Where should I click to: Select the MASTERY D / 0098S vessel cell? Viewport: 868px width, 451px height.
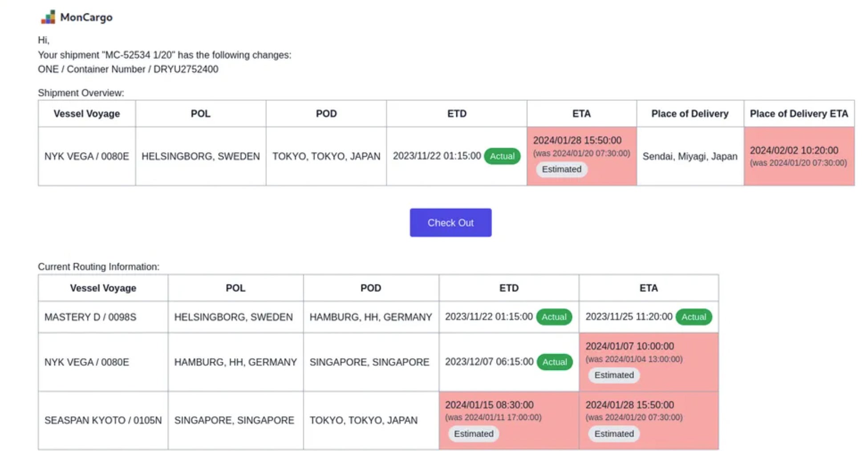[90, 317]
